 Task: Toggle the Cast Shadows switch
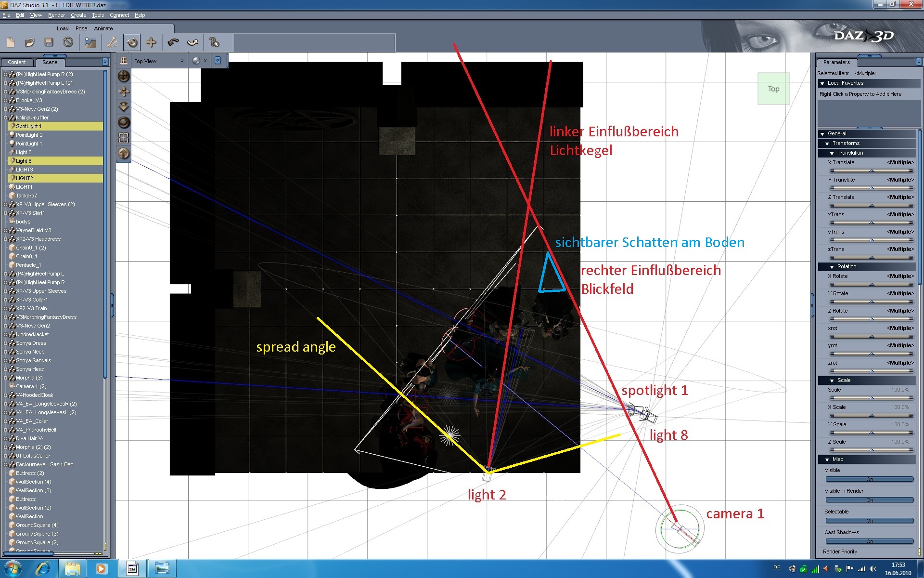(x=869, y=541)
